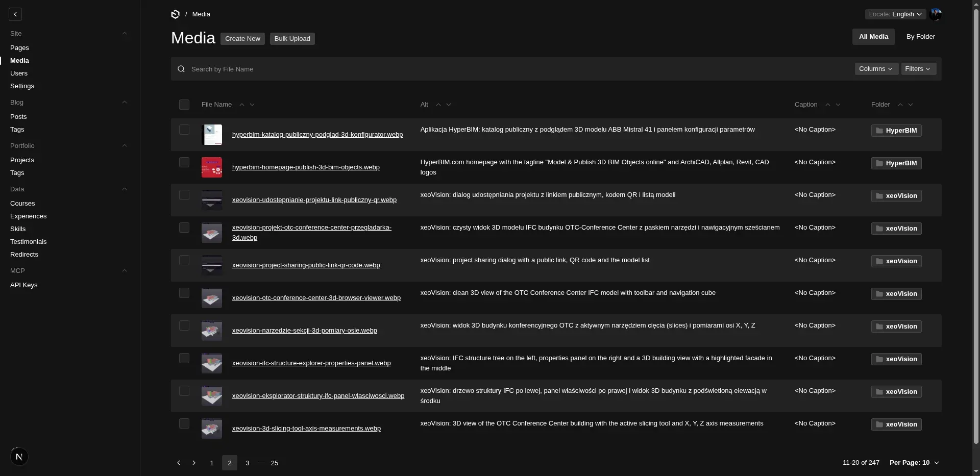
Task: Open Settings in the sidebar
Action: [x=22, y=86]
